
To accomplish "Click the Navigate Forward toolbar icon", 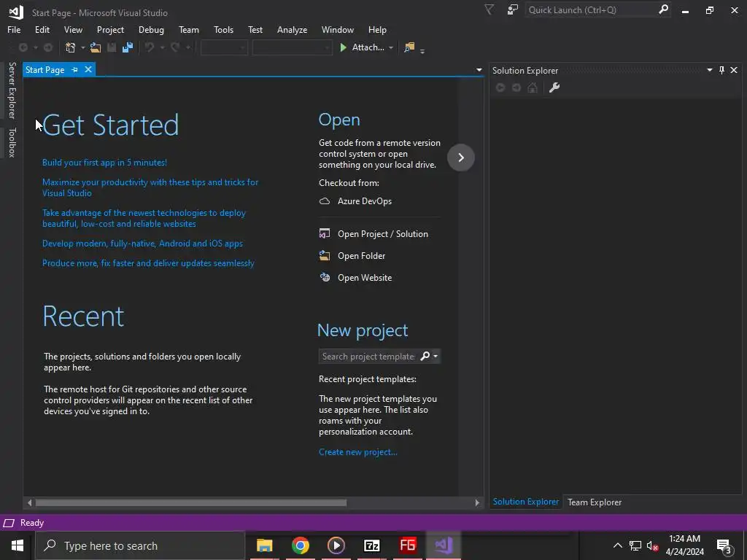I will 48,47.
